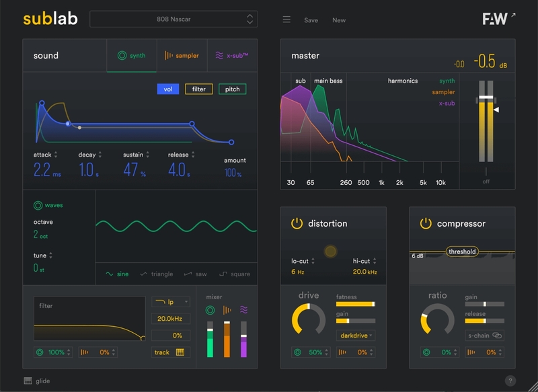
Task: Click the glide keyboard icon
Action: pos(28,381)
